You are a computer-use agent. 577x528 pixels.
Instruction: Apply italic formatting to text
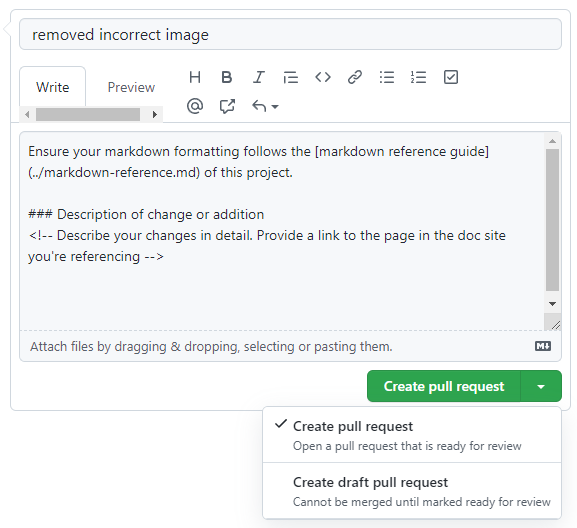(x=259, y=77)
